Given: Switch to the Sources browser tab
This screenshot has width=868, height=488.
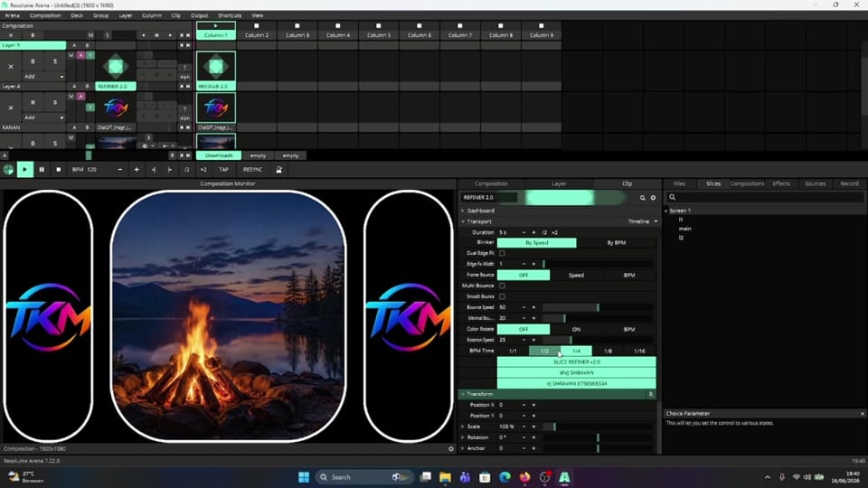Looking at the screenshot, I should pos(815,183).
